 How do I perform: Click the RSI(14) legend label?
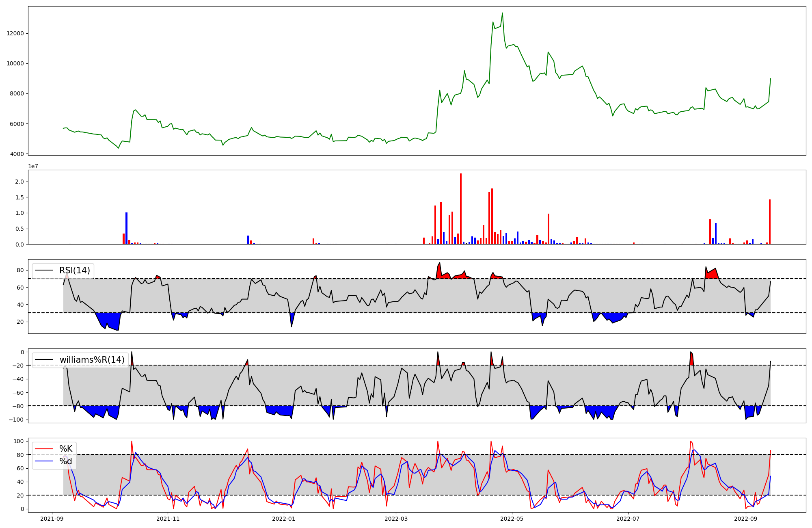tap(75, 270)
